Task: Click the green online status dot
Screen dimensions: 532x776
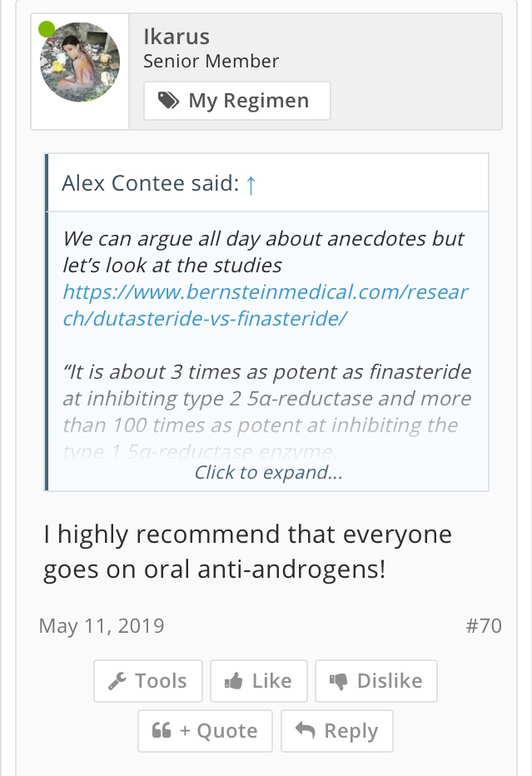Action: click(47, 30)
